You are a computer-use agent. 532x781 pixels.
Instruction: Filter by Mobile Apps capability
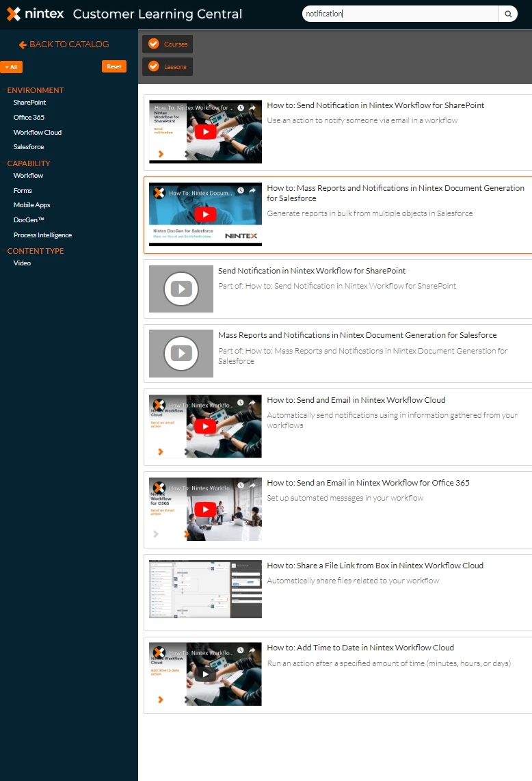(31, 204)
